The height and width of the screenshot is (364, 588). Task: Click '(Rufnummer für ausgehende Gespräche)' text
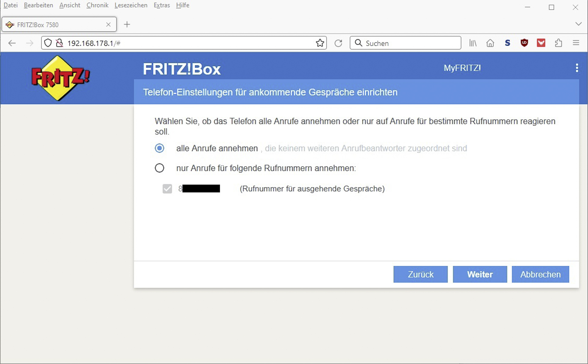click(312, 189)
